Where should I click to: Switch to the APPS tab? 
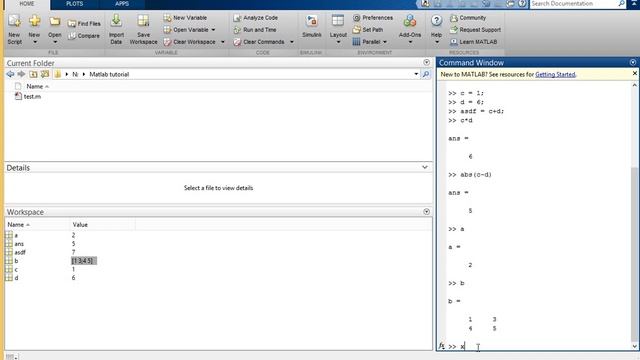pyautogui.click(x=122, y=4)
